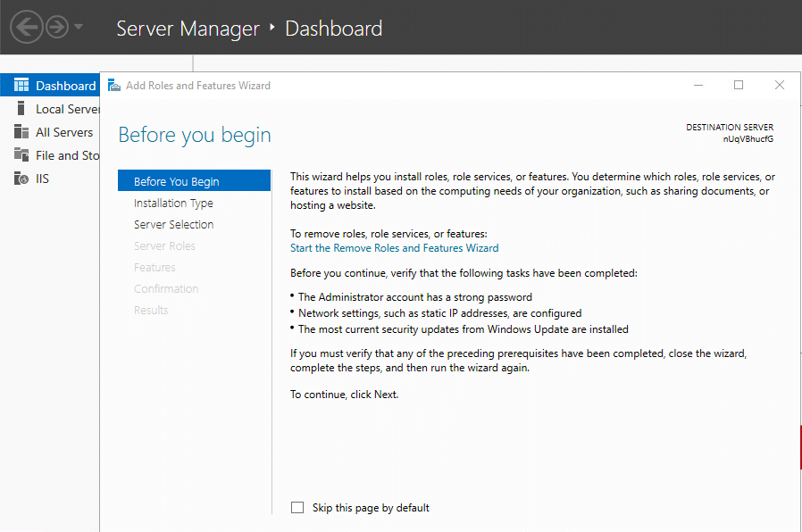Click the File and Storage Services icon
The image size is (802, 532).
point(21,155)
